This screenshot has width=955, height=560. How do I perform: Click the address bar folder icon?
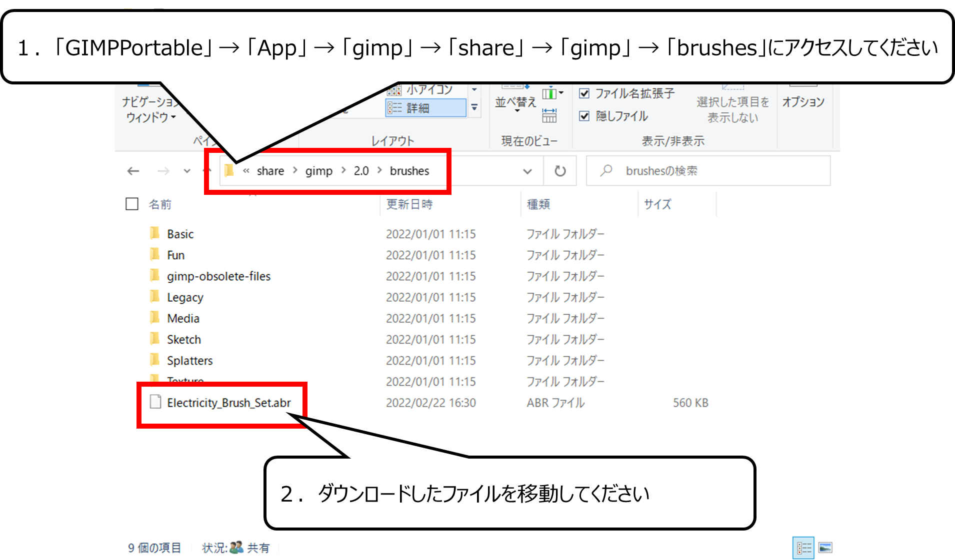pos(229,170)
